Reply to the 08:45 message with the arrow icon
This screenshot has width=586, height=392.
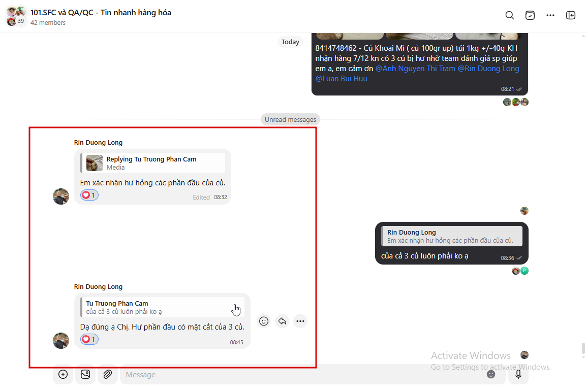(x=282, y=321)
